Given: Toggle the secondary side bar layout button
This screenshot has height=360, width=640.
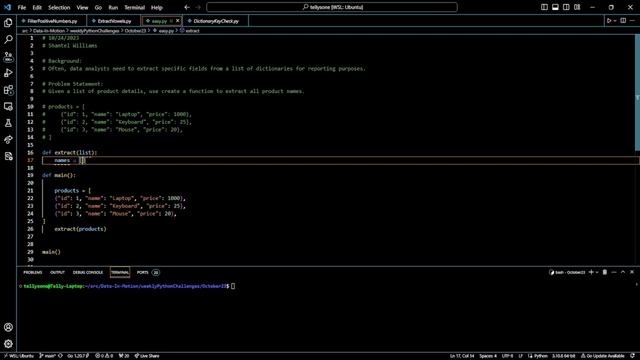Looking at the screenshot, I should pyautogui.click(x=566, y=7).
